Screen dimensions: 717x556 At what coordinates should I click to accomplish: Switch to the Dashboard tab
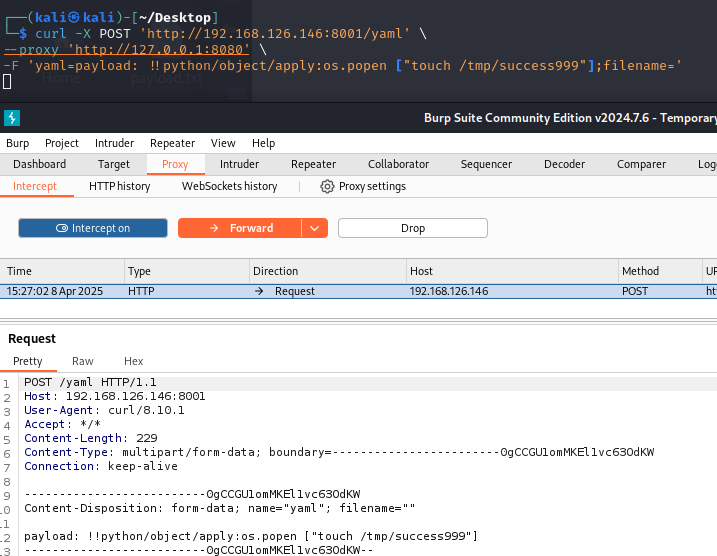point(40,164)
